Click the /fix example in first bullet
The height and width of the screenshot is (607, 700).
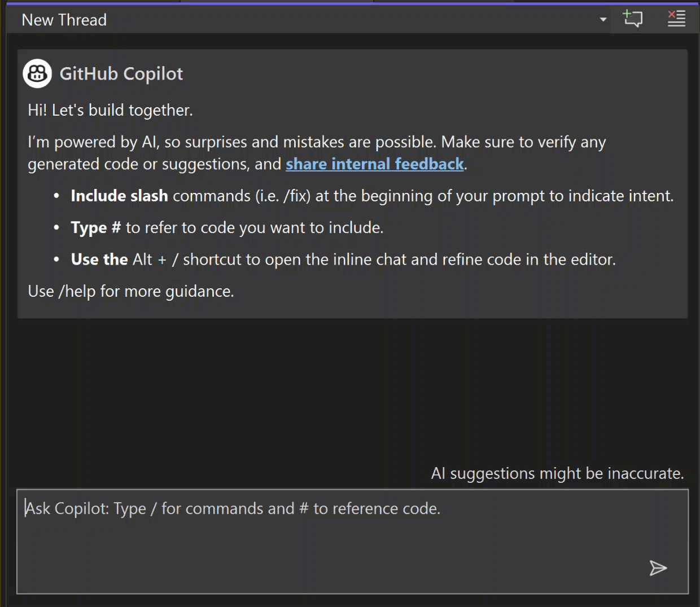coord(297,196)
